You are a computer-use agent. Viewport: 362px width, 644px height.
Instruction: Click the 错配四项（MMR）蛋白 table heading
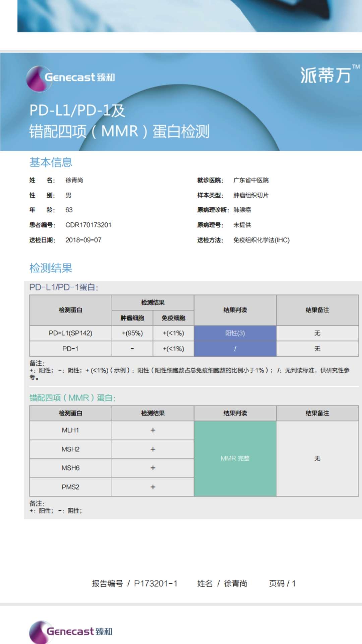click(72, 398)
